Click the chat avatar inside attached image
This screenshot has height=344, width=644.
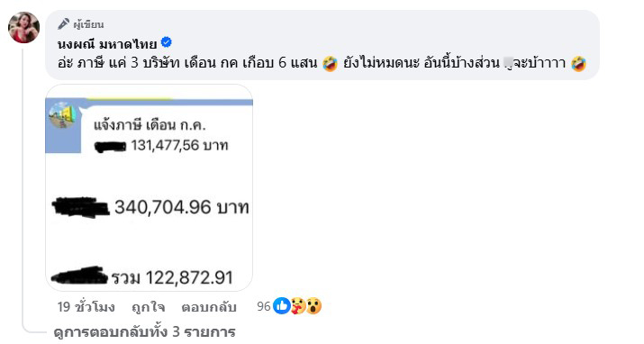(62, 115)
